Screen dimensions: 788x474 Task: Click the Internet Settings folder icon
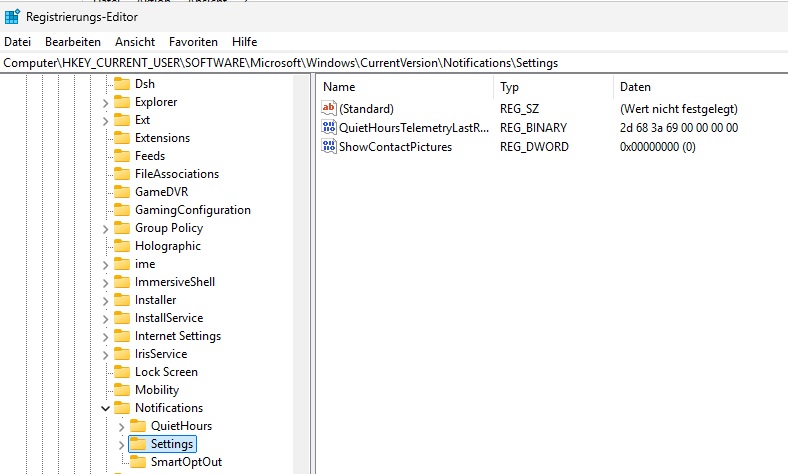(122, 336)
